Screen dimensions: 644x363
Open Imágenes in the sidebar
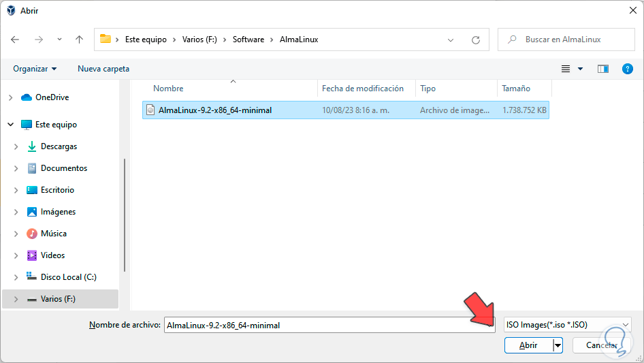tap(59, 212)
